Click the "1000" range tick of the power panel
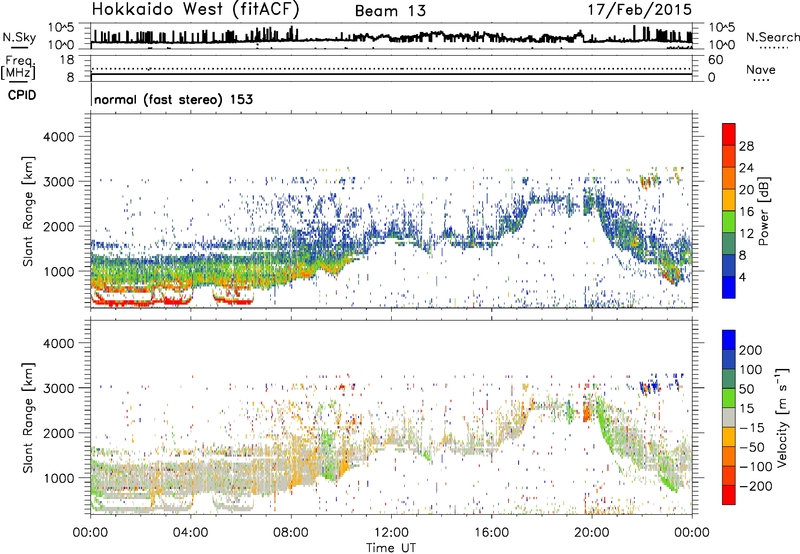Viewport: 800px width, 554px height. pos(58,271)
